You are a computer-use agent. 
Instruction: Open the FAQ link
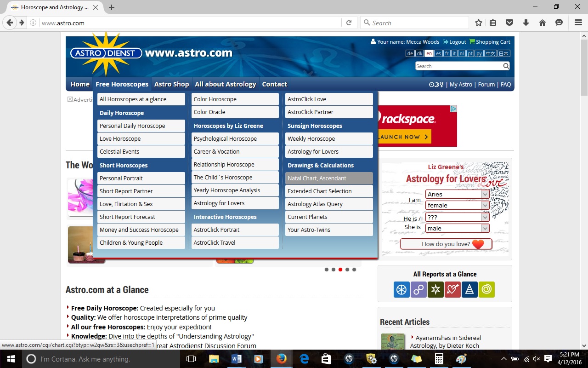(506, 84)
